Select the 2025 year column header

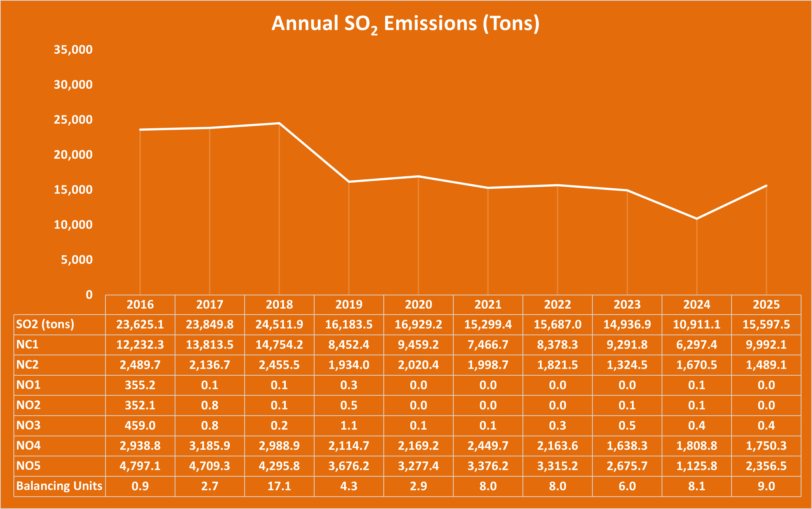(766, 305)
